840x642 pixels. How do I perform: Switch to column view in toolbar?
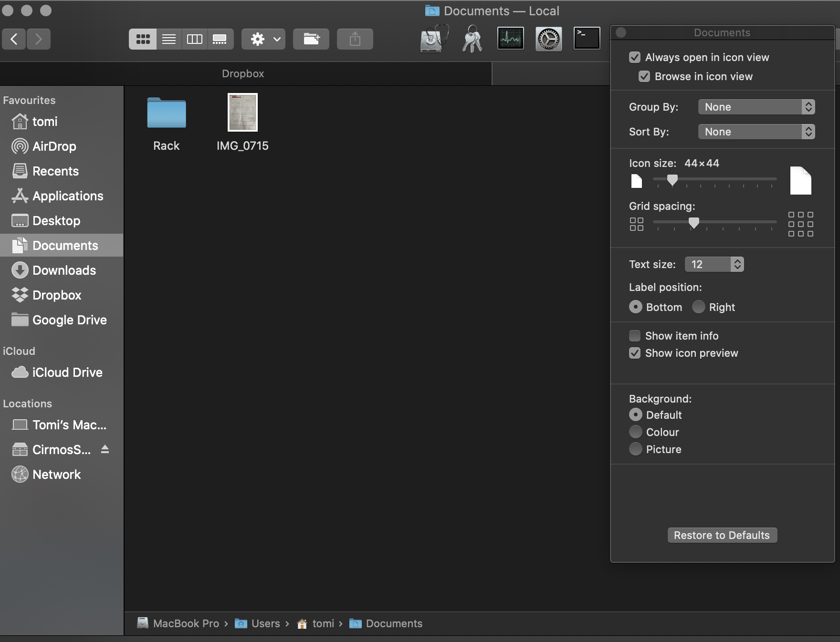[194, 39]
